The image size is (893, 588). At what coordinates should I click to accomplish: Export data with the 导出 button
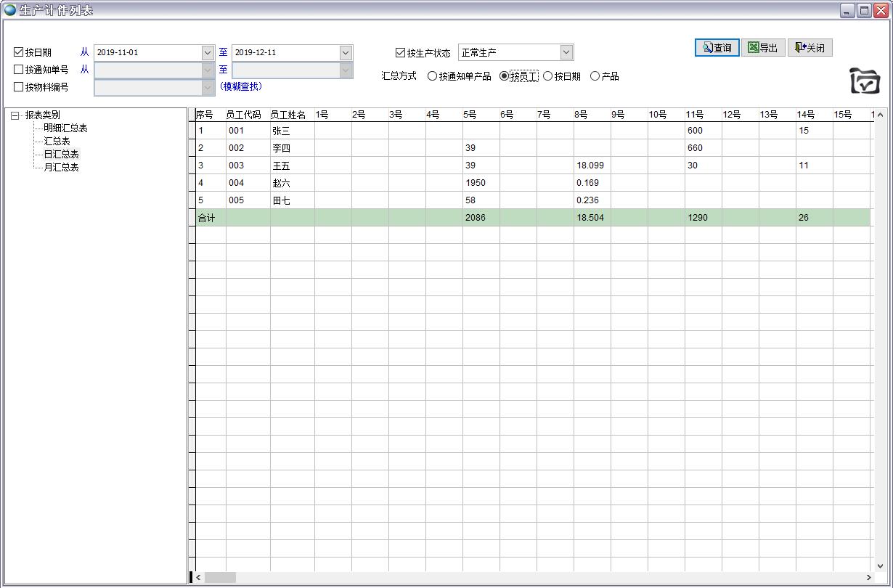[x=763, y=48]
